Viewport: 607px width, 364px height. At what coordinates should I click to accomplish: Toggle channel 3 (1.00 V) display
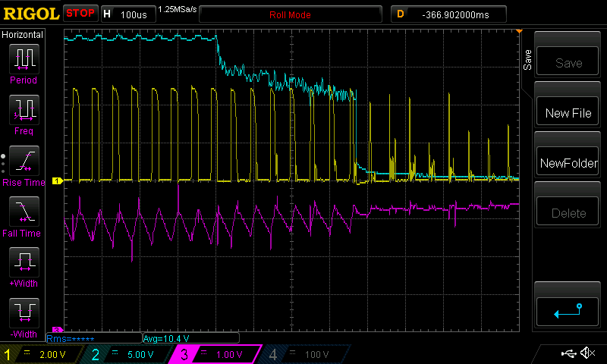click(x=218, y=354)
